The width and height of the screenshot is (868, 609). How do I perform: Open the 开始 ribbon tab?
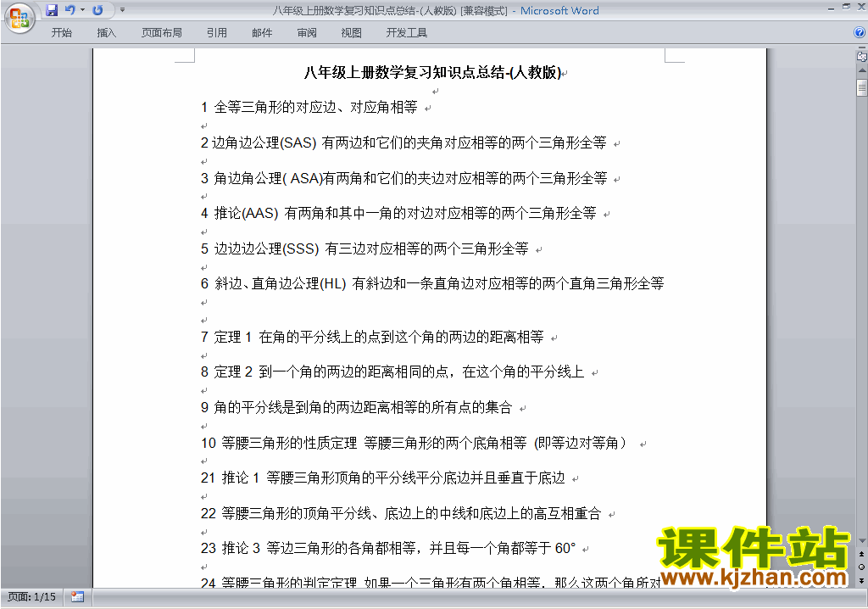61,33
